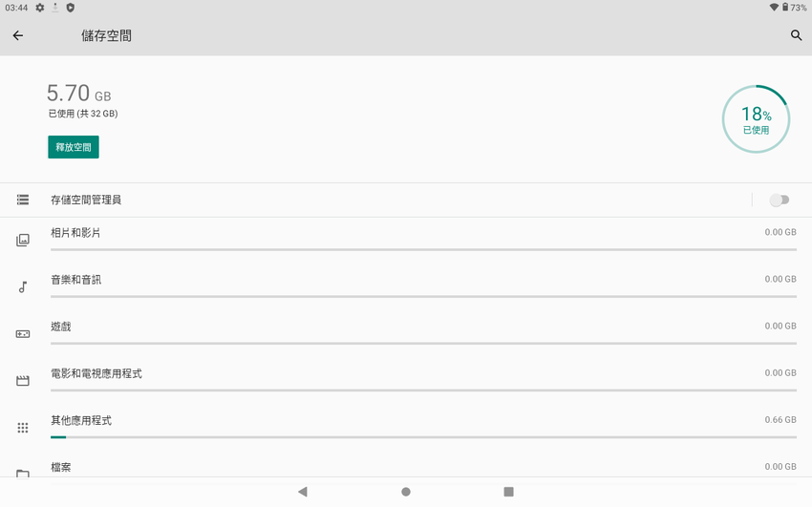
Task: Open 電影和電視應用程式 storage category
Action: tap(406, 381)
